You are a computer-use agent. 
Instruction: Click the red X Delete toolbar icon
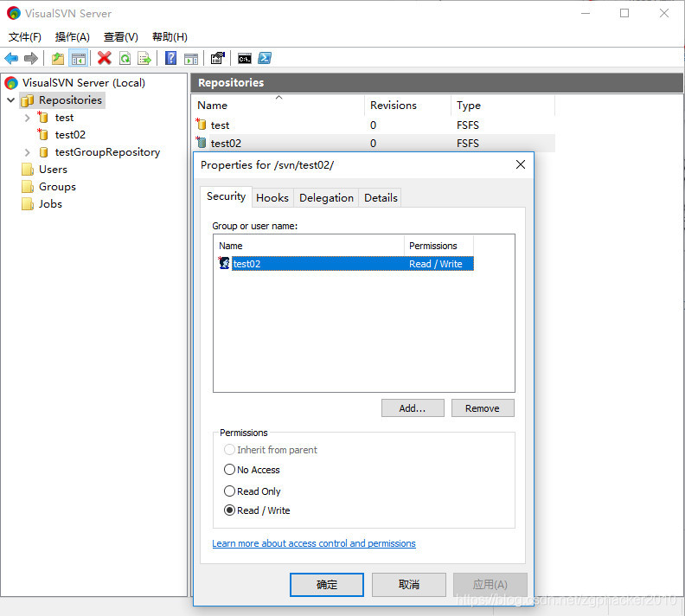(104, 58)
